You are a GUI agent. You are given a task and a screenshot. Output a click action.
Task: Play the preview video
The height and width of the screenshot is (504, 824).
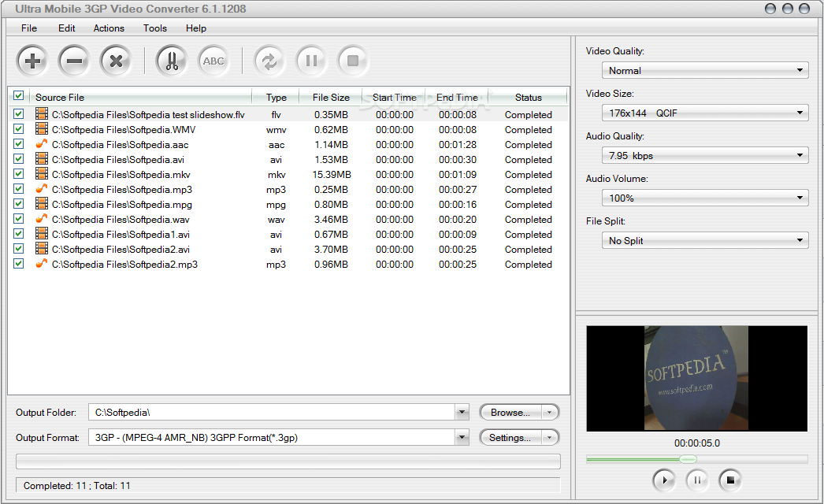664,480
